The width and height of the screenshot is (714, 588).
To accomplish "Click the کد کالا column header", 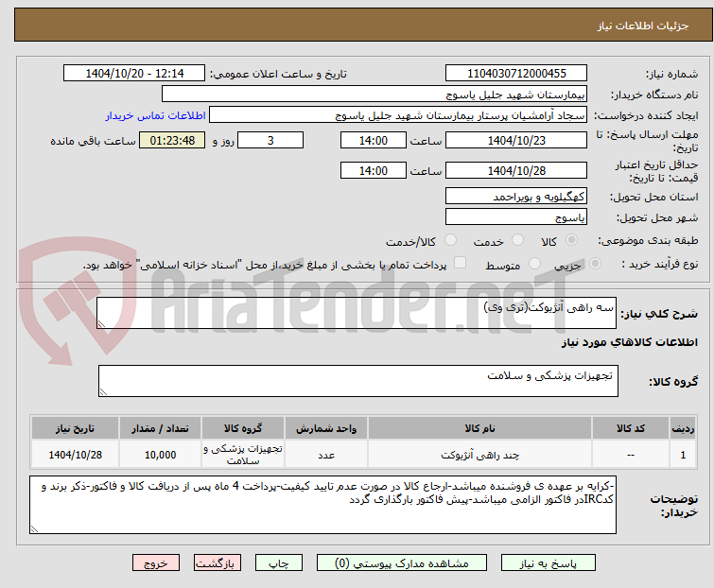I will [630, 428].
